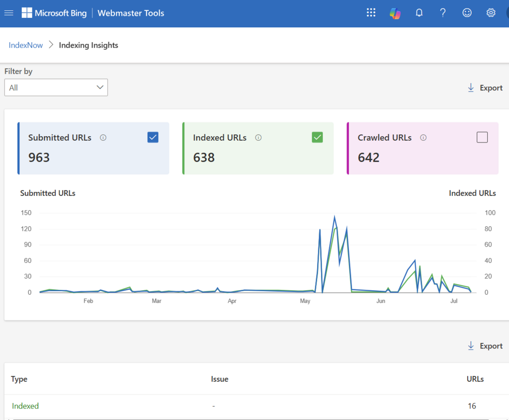Open notifications bell
Image resolution: width=509 pixels, height=420 pixels.
coord(419,12)
